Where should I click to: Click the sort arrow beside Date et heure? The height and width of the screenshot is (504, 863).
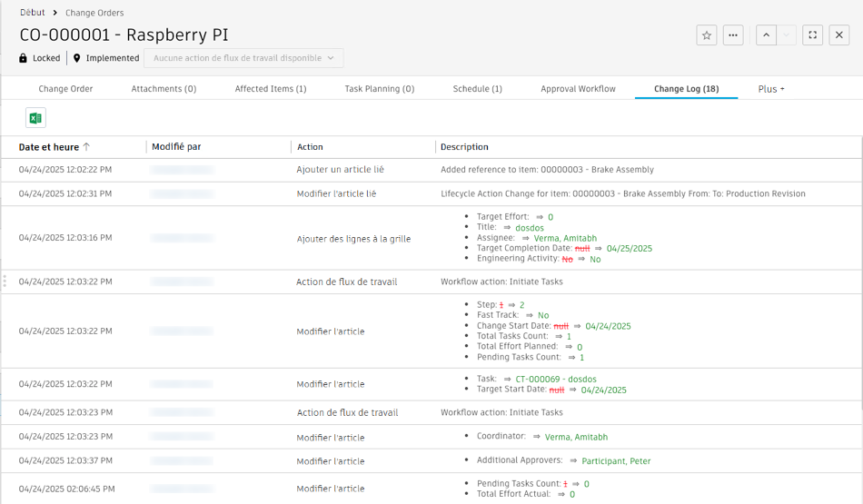86,147
